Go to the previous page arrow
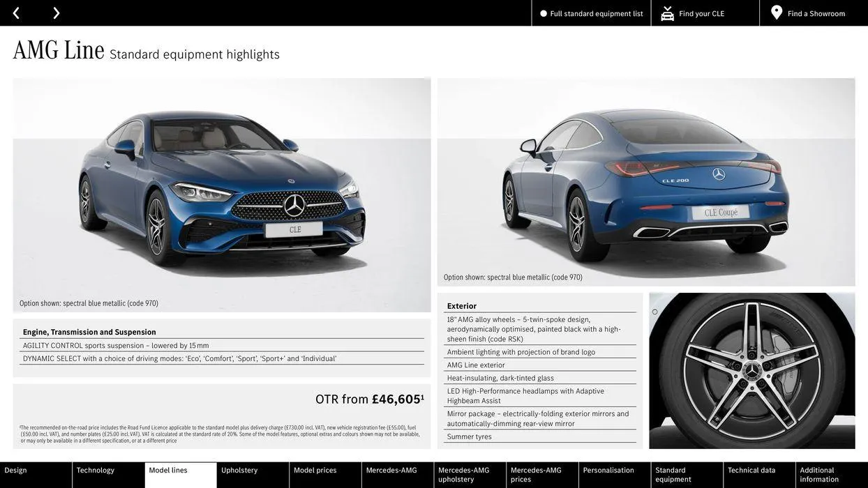868x488 pixels. [x=16, y=13]
